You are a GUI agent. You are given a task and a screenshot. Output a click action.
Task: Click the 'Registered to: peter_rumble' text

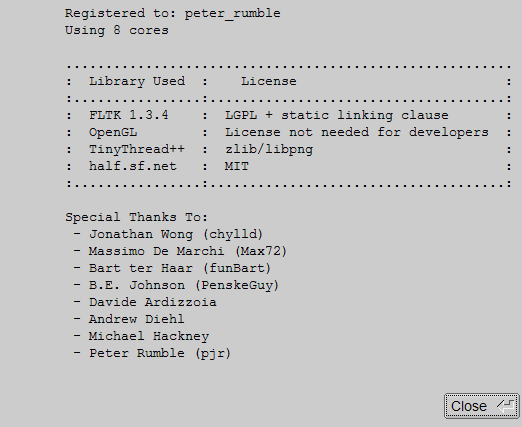[x=173, y=14]
